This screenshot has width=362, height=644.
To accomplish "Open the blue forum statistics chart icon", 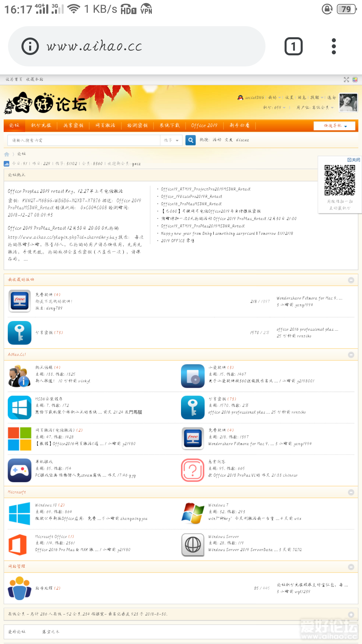I will tap(6, 164).
